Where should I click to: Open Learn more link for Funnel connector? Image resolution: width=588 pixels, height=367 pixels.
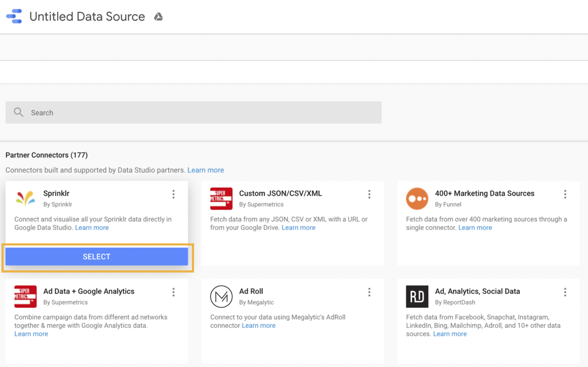475,228
